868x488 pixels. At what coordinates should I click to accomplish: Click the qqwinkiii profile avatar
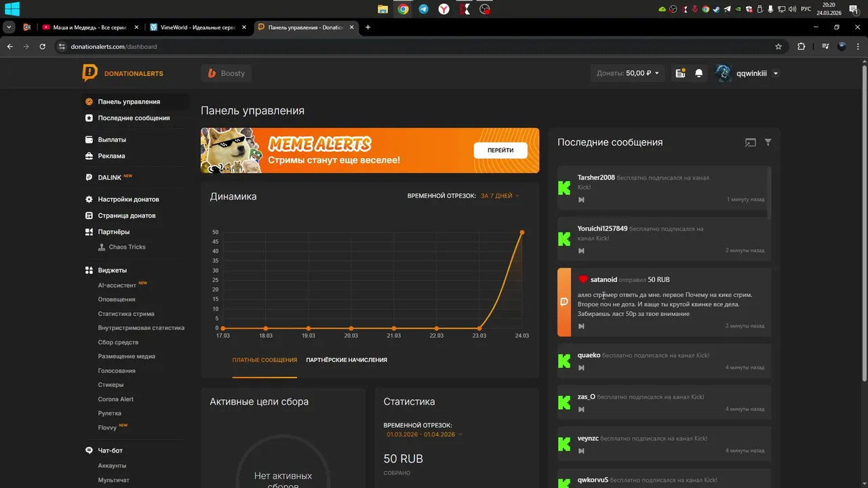(x=723, y=73)
